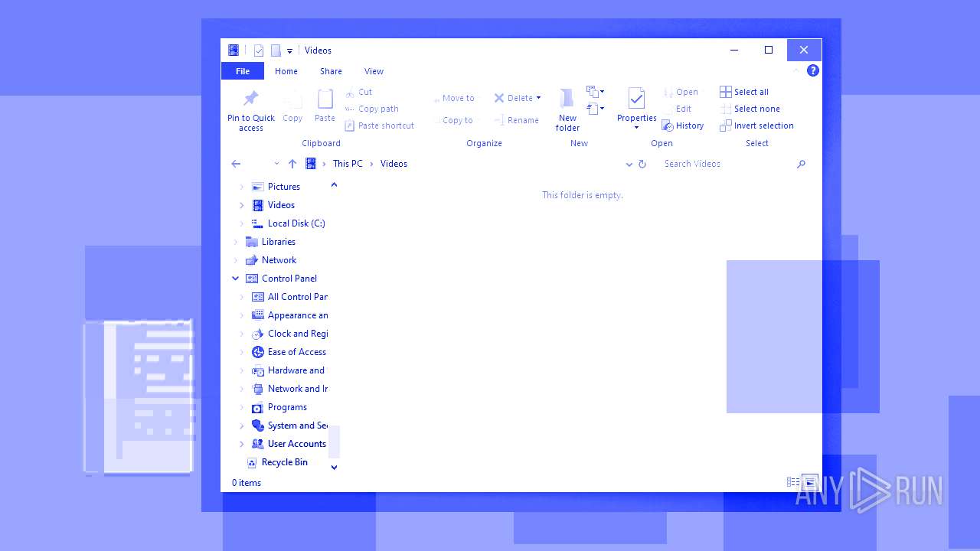Click the New folder quick access icon
This screenshot has width=980, height=551.
tap(276, 51)
